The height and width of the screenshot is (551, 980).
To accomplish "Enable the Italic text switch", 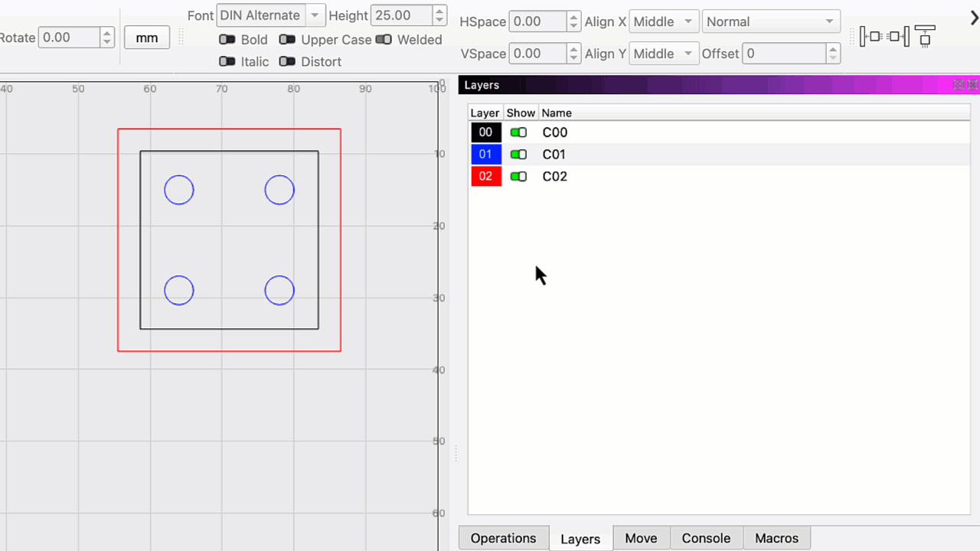I will [227, 61].
